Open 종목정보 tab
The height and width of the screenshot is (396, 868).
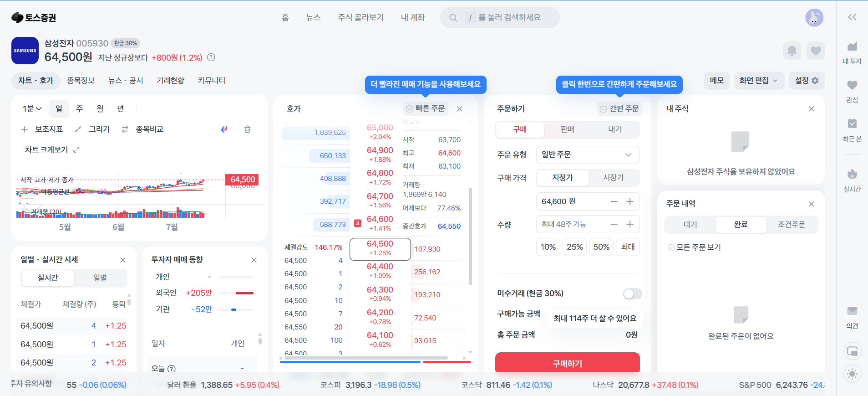point(81,81)
